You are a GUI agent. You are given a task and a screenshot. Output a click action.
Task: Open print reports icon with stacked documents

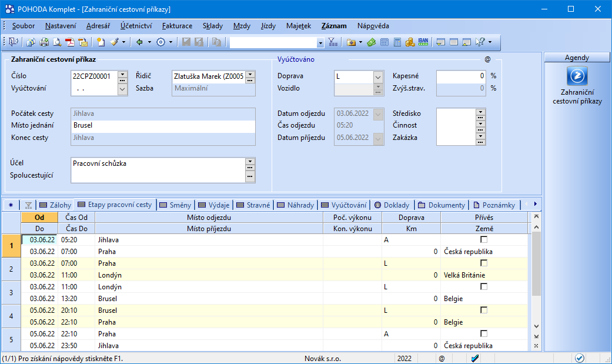pos(31,42)
